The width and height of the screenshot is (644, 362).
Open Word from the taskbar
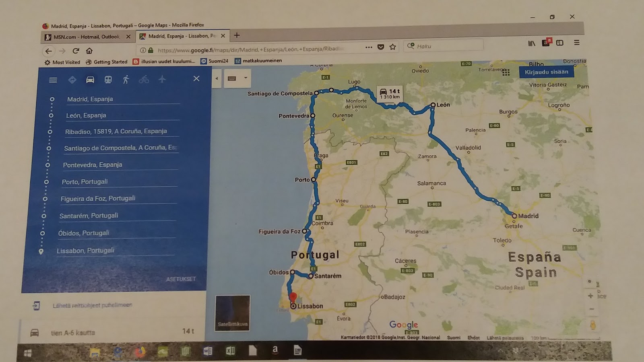tap(208, 351)
